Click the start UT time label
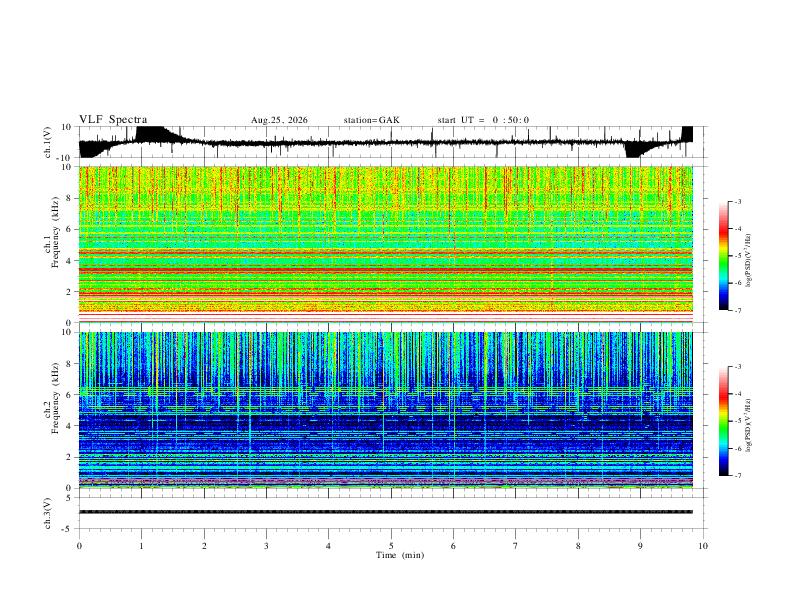Screen dimensions: 792x612 coord(483,120)
